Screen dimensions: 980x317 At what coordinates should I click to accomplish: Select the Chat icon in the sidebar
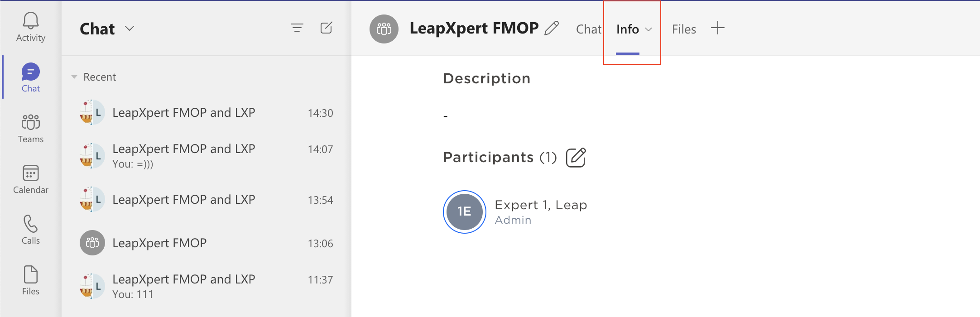pyautogui.click(x=30, y=77)
